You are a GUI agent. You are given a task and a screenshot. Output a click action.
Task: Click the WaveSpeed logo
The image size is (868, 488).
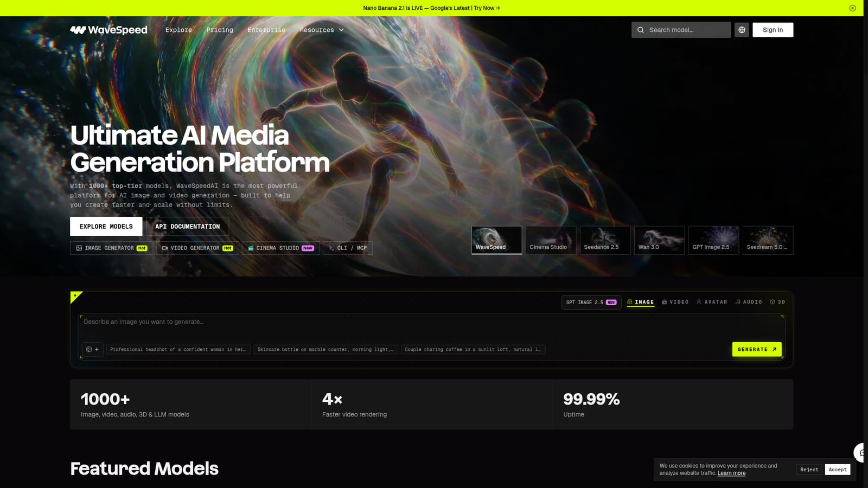[108, 30]
